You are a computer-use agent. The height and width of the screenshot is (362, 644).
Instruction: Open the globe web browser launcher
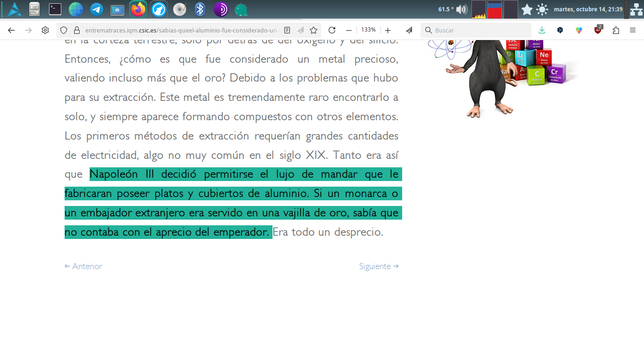76,9
